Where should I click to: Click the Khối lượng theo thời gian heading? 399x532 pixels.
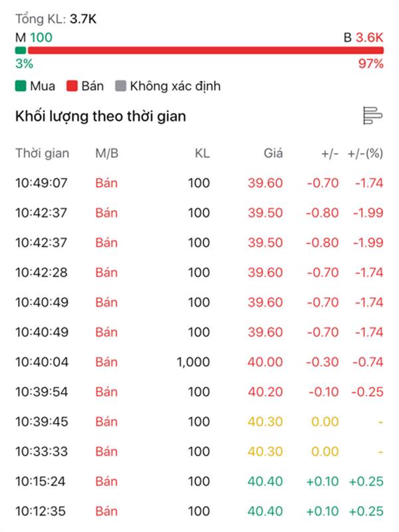(x=100, y=116)
